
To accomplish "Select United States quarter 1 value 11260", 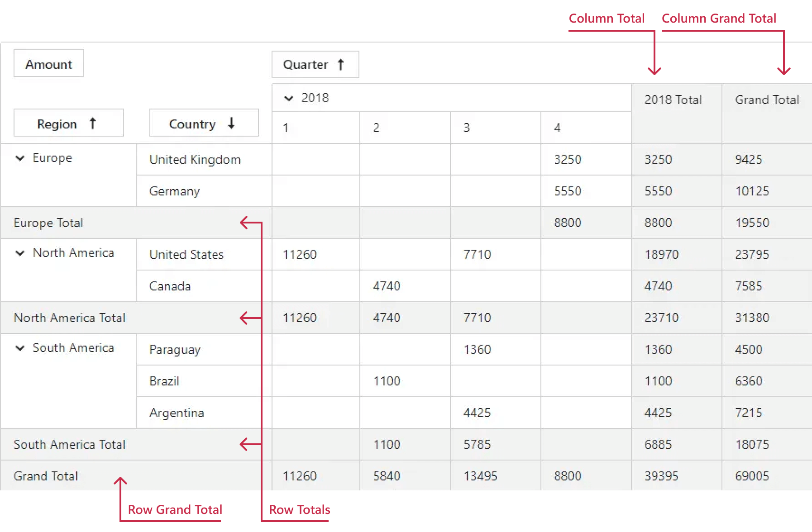I will coord(300,255).
